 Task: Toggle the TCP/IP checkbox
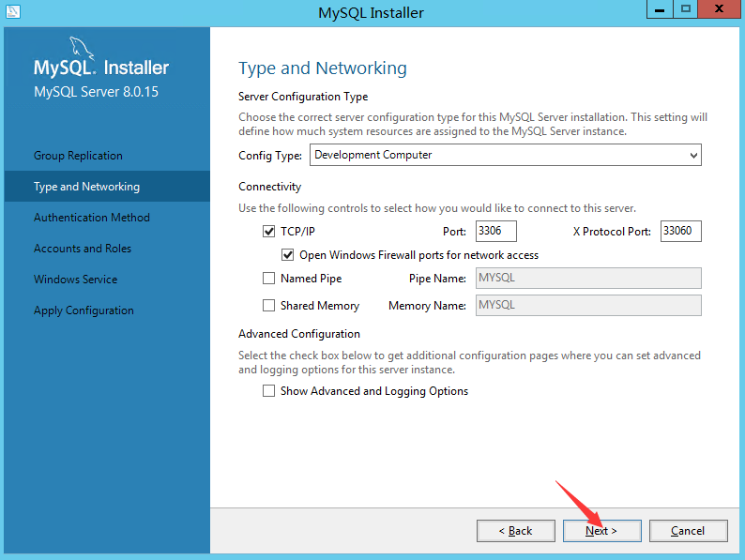tap(269, 232)
